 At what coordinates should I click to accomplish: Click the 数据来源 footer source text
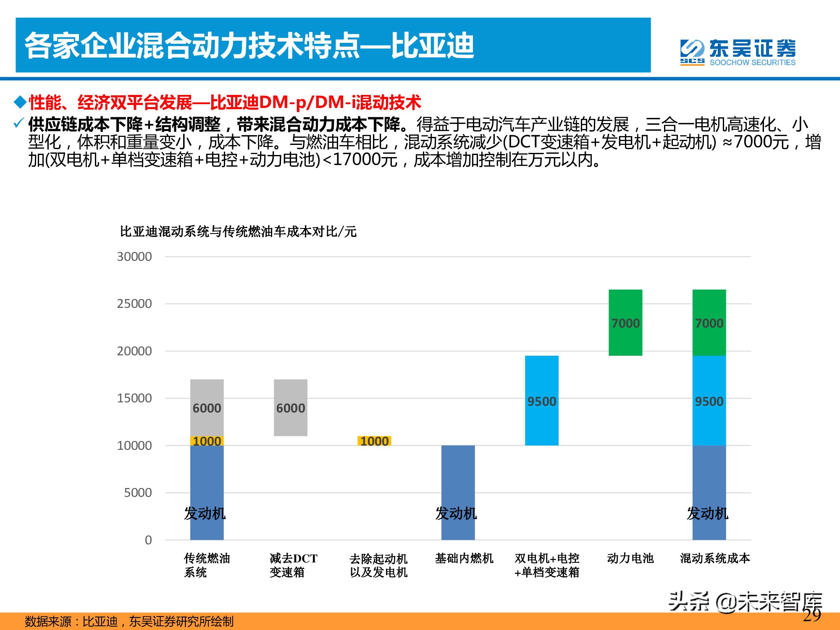(x=129, y=621)
